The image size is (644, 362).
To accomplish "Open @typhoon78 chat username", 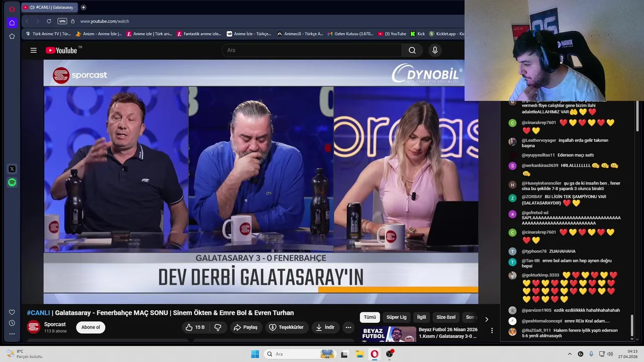I will [x=534, y=251].
